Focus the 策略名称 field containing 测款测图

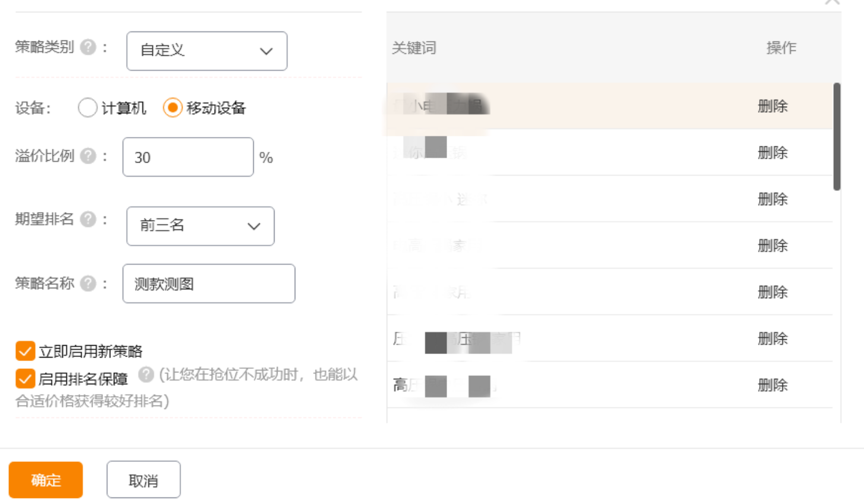pyautogui.click(x=208, y=284)
